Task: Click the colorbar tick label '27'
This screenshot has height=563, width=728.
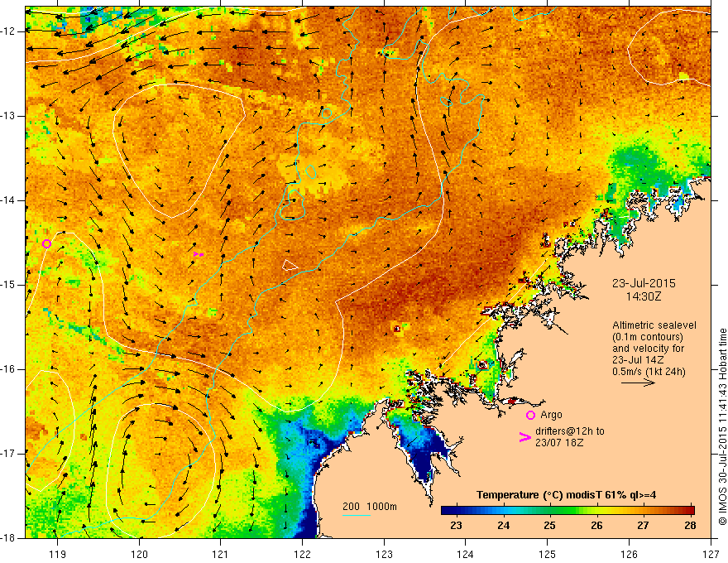Action: click(x=643, y=526)
